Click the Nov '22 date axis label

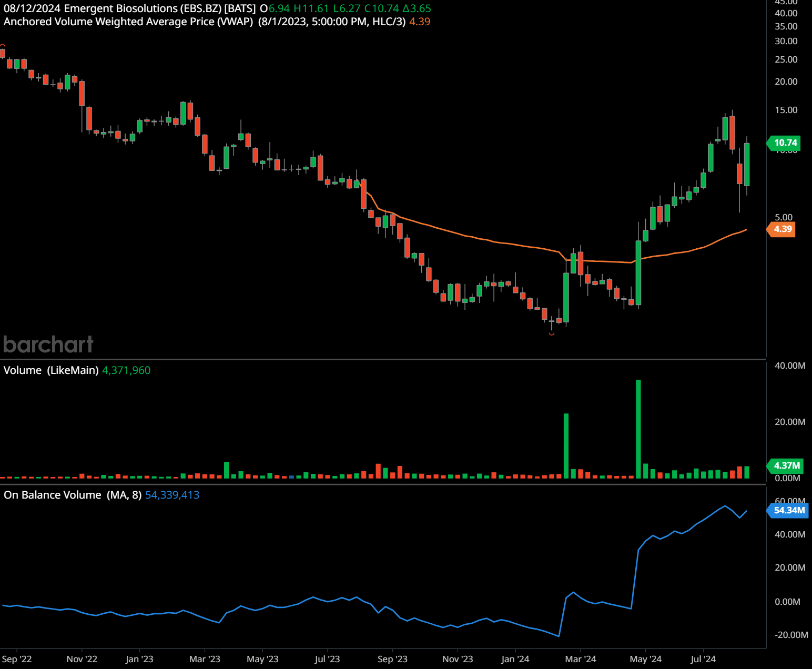82,659
